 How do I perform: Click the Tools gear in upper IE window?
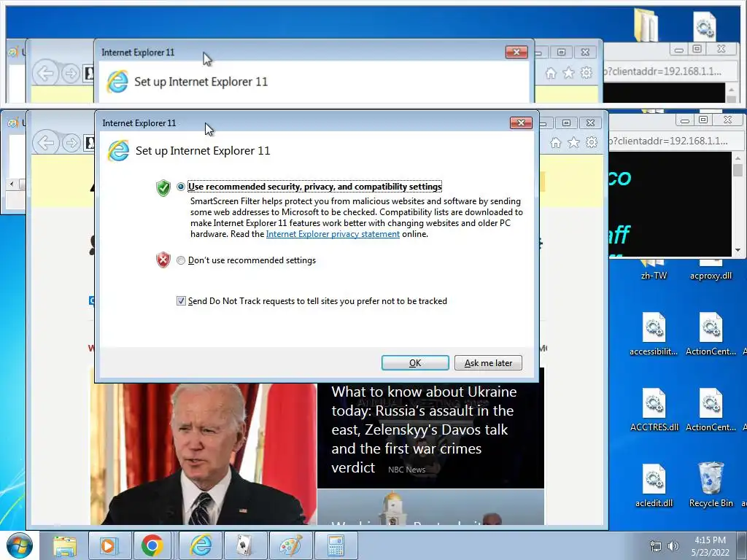click(x=587, y=73)
